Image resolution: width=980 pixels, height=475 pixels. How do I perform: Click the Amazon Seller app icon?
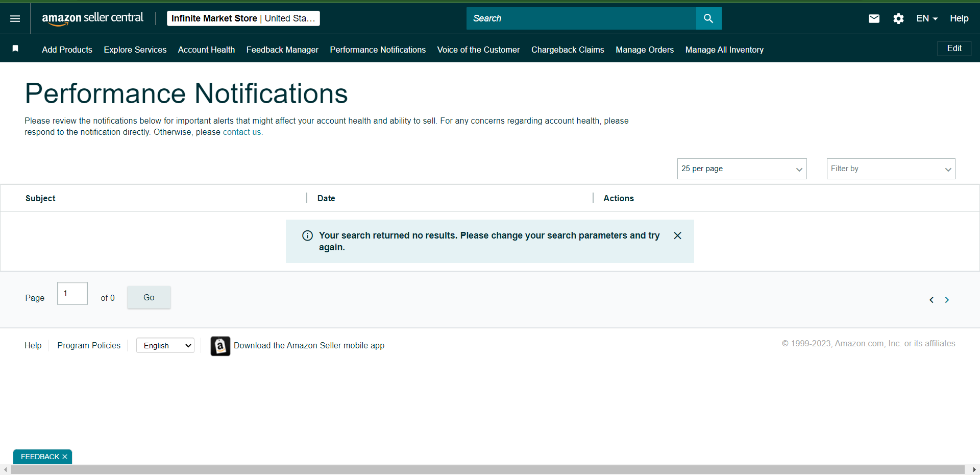[220, 346]
